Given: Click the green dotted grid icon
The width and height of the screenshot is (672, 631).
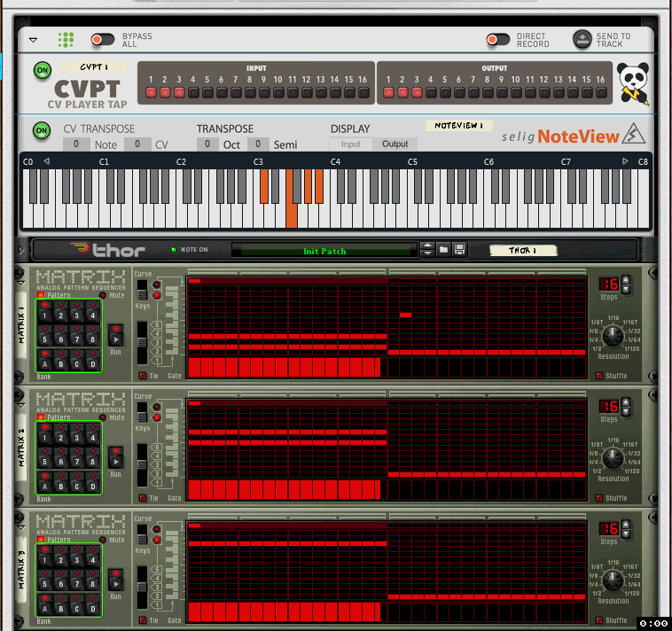Looking at the screenshot, I should pyautogui.click(x=66, y=40).
